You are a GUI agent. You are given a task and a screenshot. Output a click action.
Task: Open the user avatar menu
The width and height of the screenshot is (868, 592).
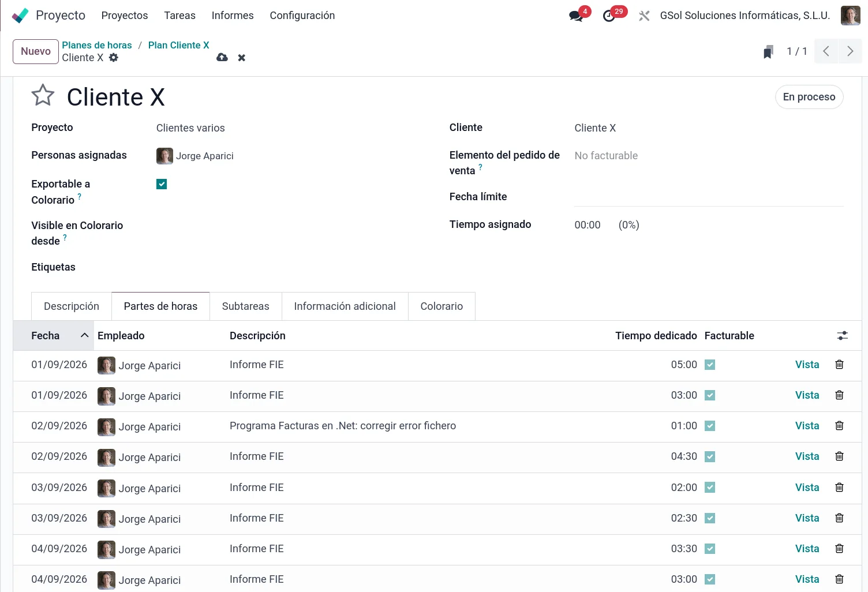pos(850,16)
